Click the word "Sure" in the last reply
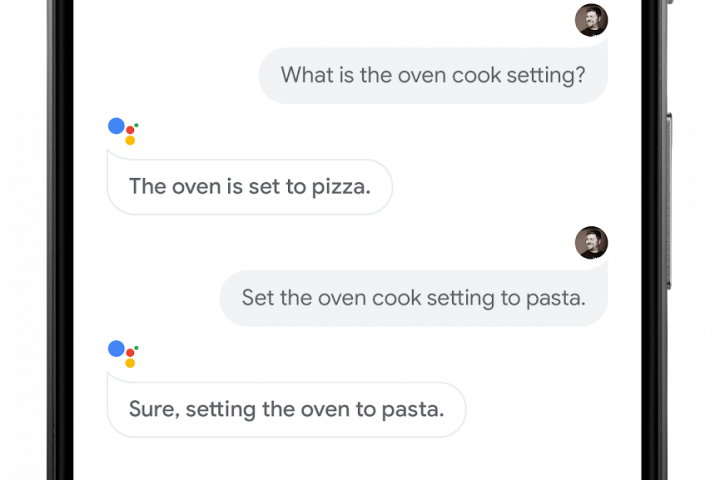 150,409
